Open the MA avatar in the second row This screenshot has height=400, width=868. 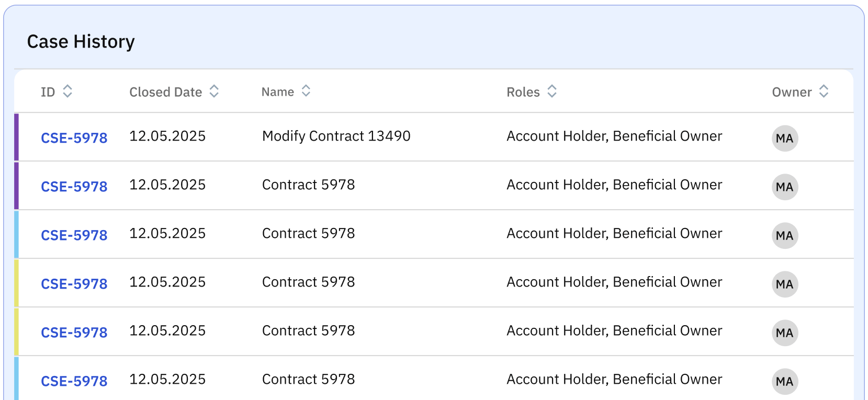click(785, 187)
